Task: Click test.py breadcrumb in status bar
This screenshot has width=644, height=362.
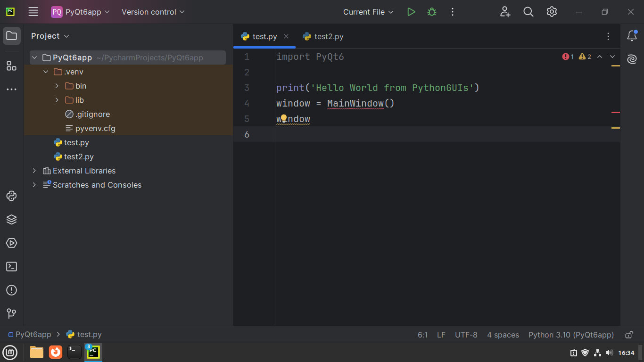Action: [84, 335]
